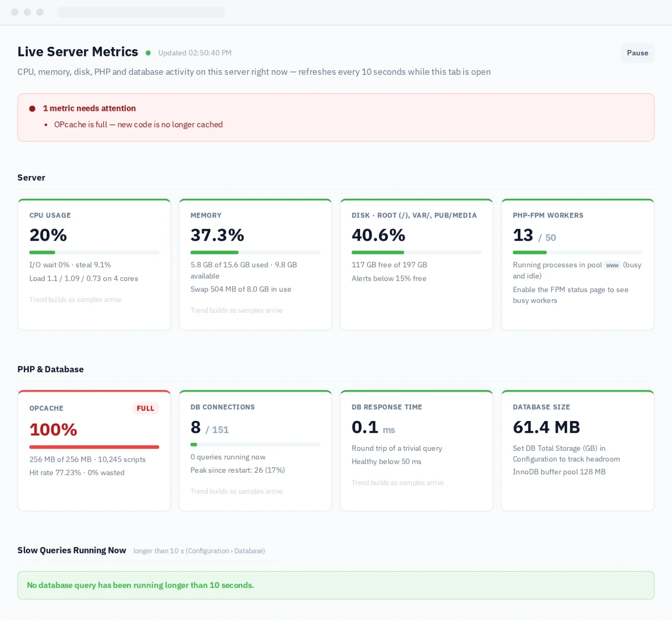Click 'Peak since restart: 26 (17%)' text
This screenshot has width=672, height=621.
point(238,470)
